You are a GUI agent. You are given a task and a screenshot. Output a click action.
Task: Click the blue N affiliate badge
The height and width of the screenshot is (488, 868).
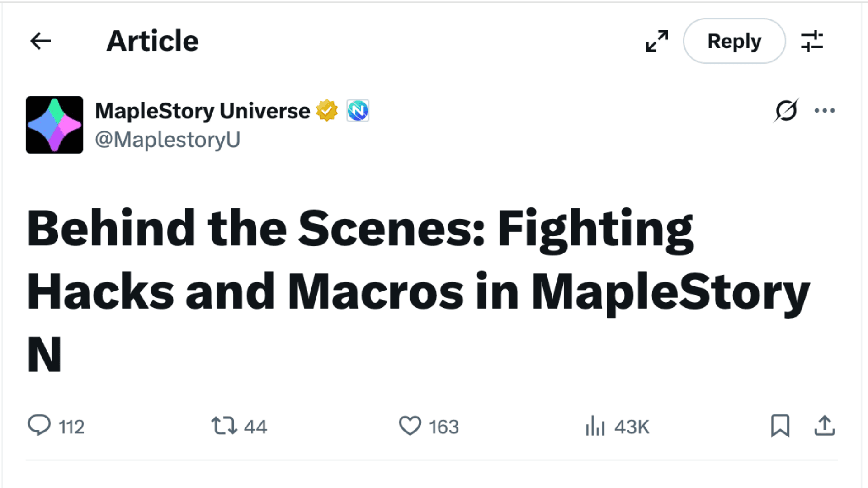[x=358, y=111]
